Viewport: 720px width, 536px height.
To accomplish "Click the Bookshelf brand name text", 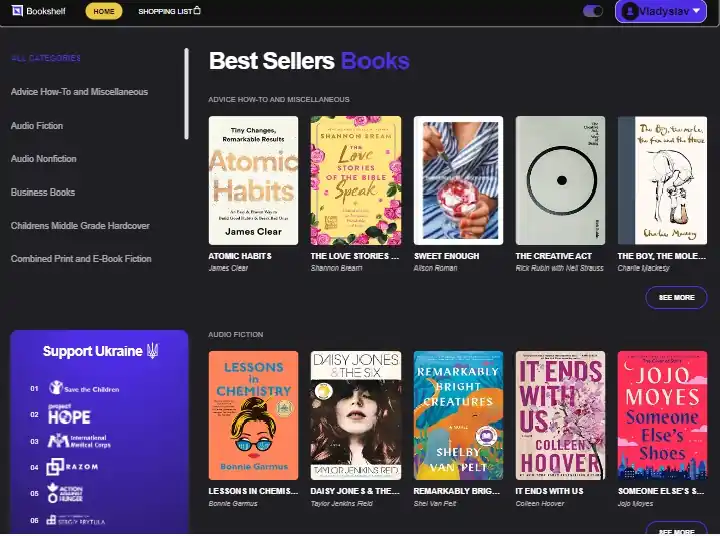I will pyautogui.click(x=46, y=11).
